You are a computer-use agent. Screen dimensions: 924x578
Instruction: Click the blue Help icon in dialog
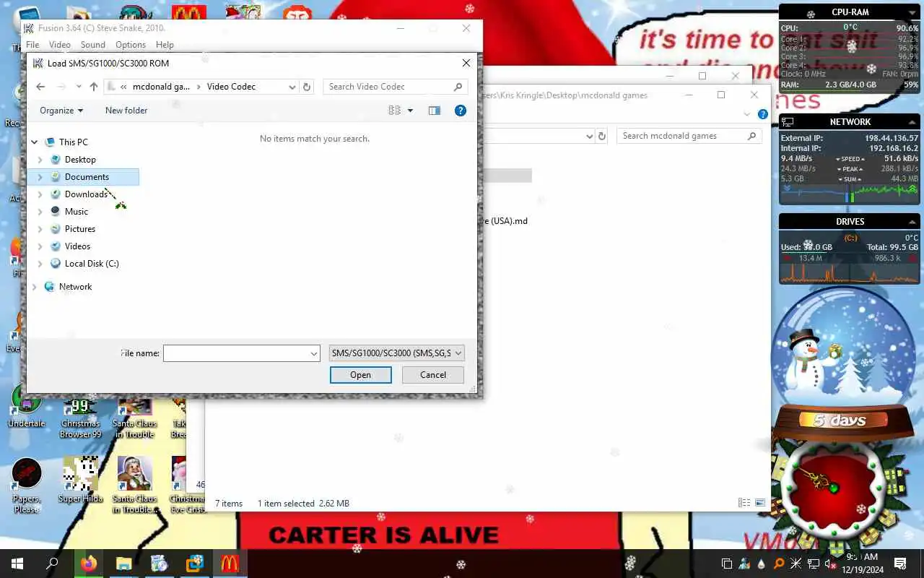click(x=461, y=111)
